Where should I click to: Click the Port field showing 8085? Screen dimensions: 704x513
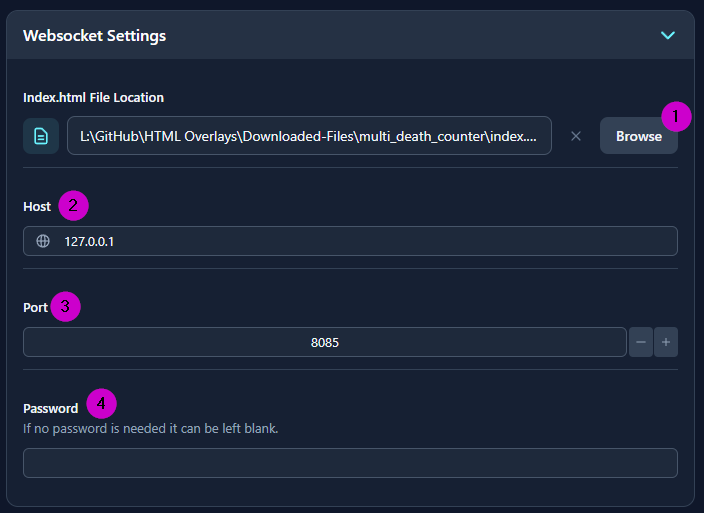pyautogui.click(x=325, y=342)
